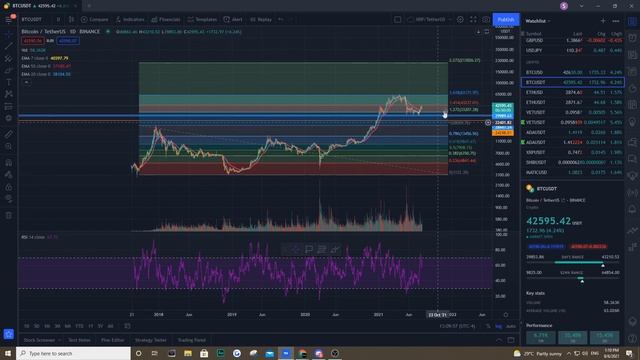Viewport: 640px width, 360px height.
Task: Toggle auto scale on price axis
Action: pos(511,326)
